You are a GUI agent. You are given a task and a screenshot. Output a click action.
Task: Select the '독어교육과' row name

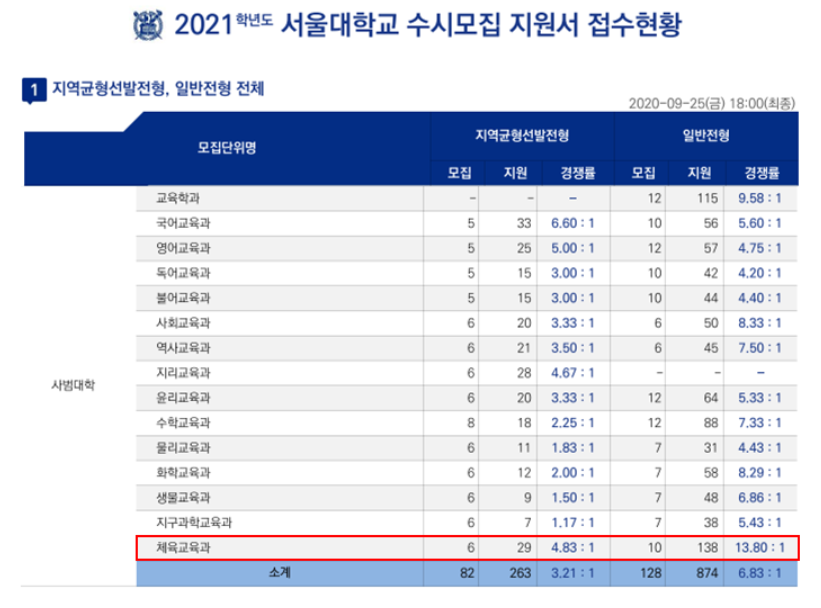click(183, 273)
